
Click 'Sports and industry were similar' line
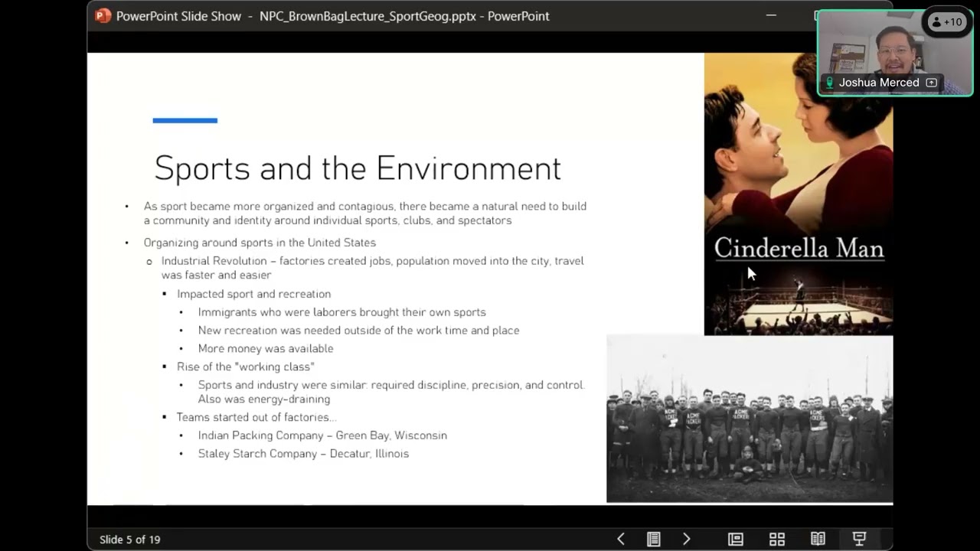pos(390,385)
